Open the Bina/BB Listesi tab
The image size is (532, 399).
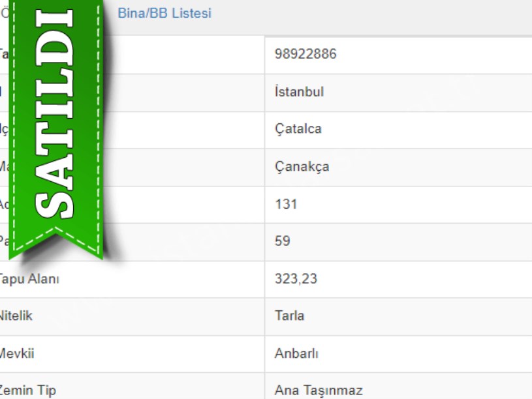[164, 14]
